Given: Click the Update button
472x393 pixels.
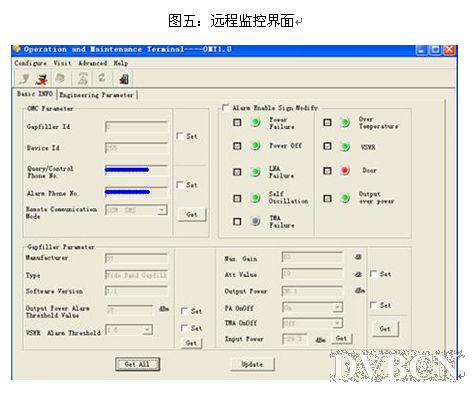Looking at the screenshot, I should coord(252,364).
